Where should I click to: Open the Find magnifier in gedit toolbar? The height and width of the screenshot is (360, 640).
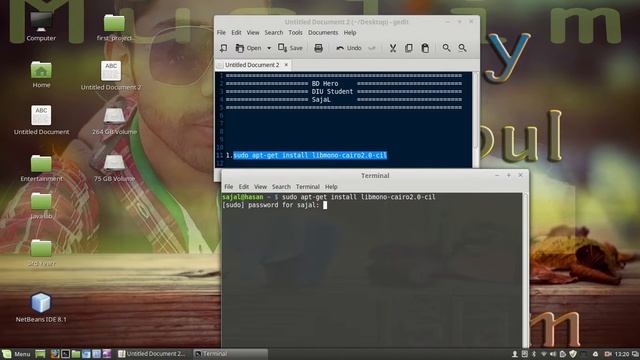tap(446, 48)
